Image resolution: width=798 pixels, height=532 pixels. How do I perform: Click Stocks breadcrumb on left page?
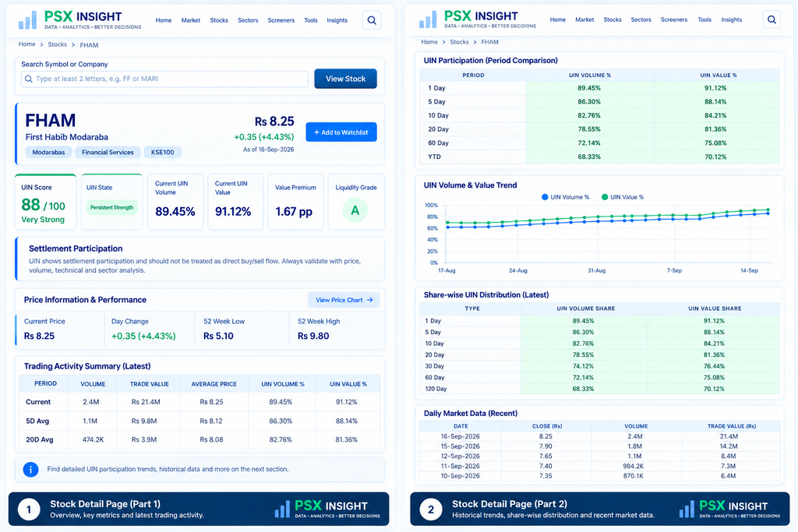57,44
